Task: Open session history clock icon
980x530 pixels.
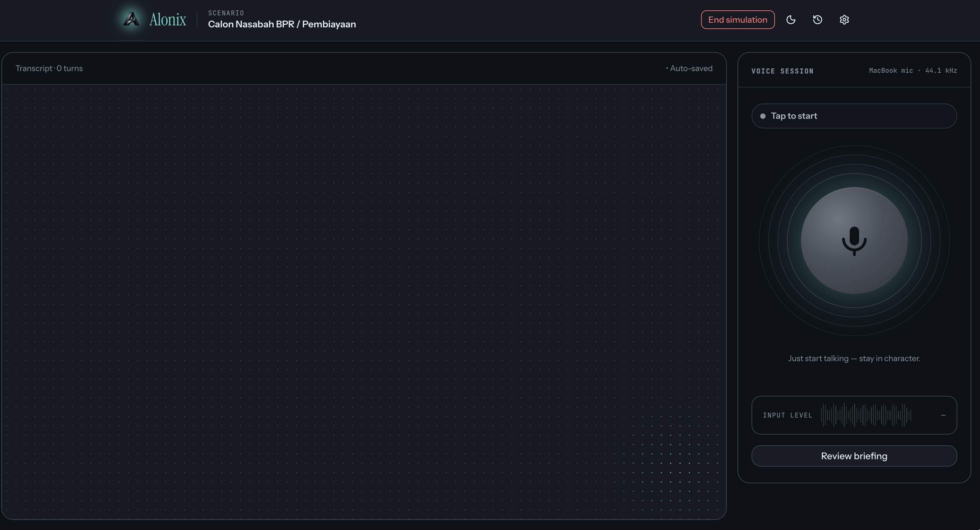Action: (x=818, y=20)
